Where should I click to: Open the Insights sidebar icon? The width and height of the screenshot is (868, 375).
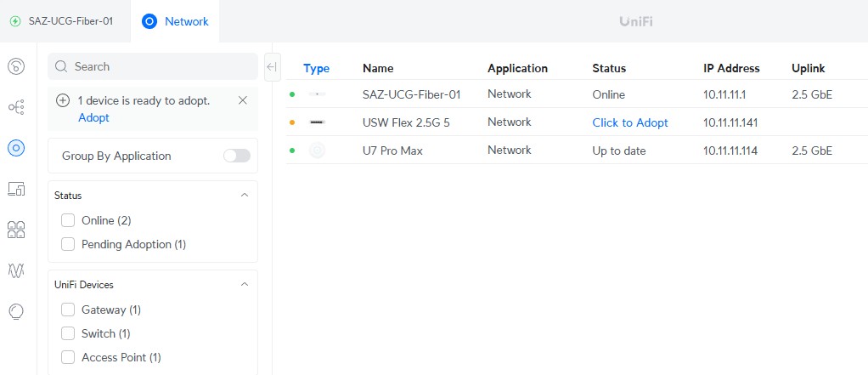[x=15, y=311]
